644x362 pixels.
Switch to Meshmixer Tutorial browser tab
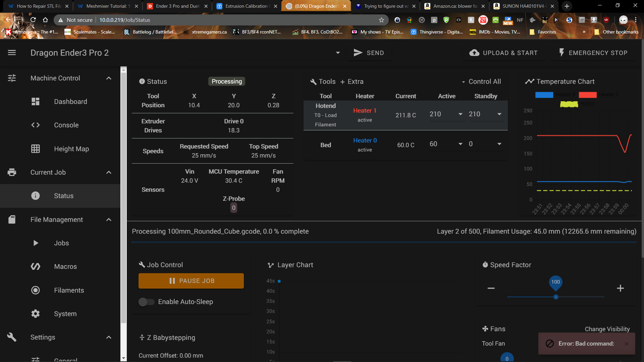coord(108,6)
